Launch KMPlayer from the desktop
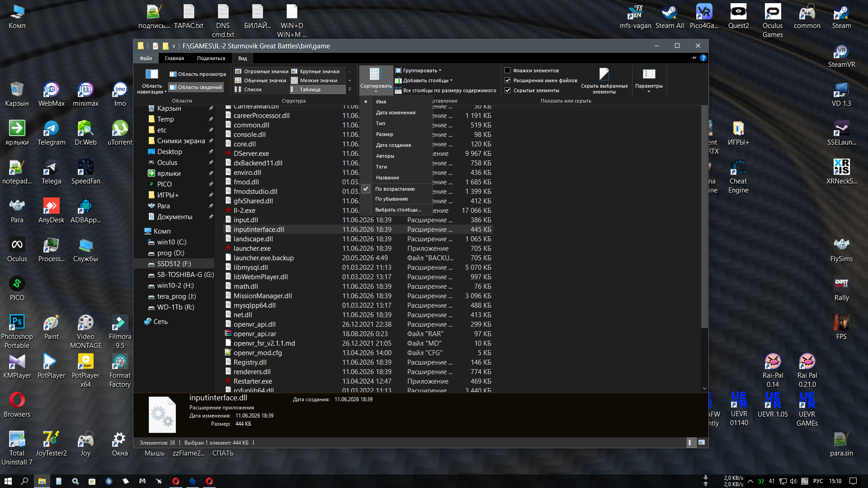The width and height of the screenshot is (868, 488). point(17,366)
